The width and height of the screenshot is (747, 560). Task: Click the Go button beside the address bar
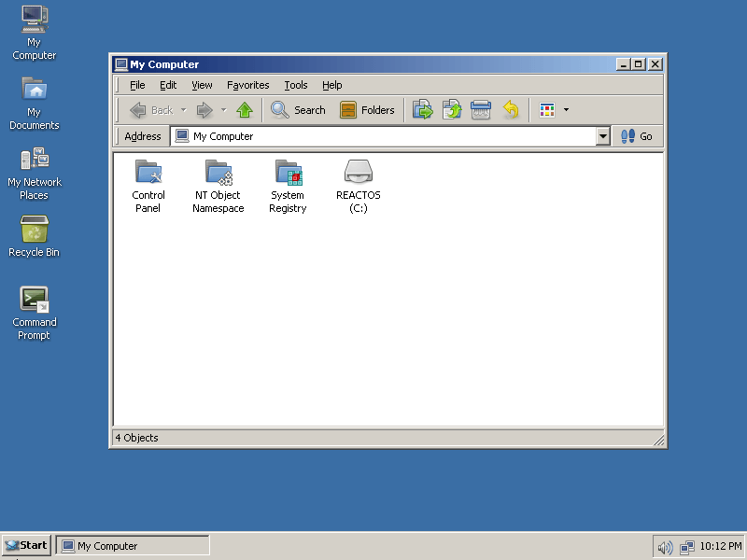click(637, 136)
